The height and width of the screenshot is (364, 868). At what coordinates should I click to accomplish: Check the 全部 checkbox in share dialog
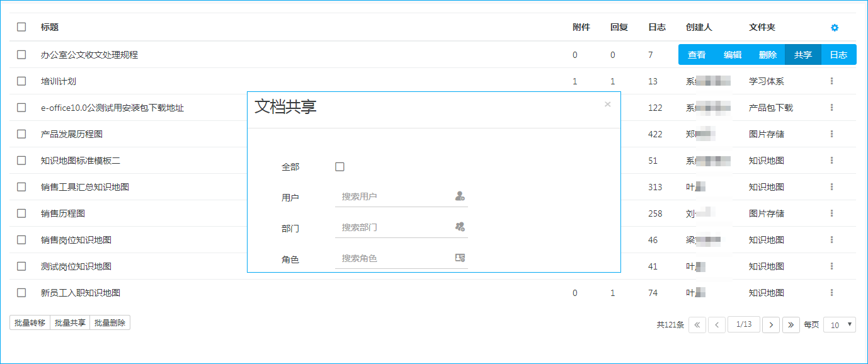pos(340,167)
